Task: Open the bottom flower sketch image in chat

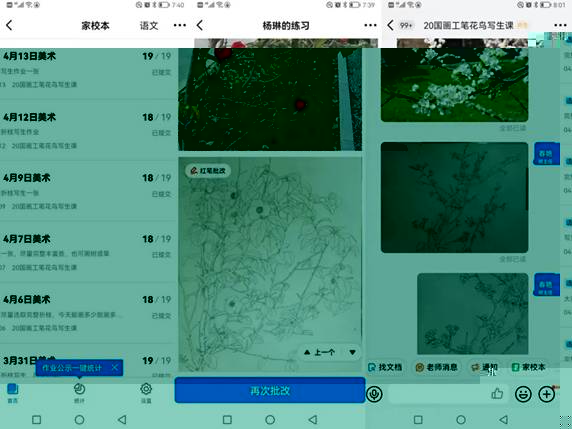Action: [473, 314]
